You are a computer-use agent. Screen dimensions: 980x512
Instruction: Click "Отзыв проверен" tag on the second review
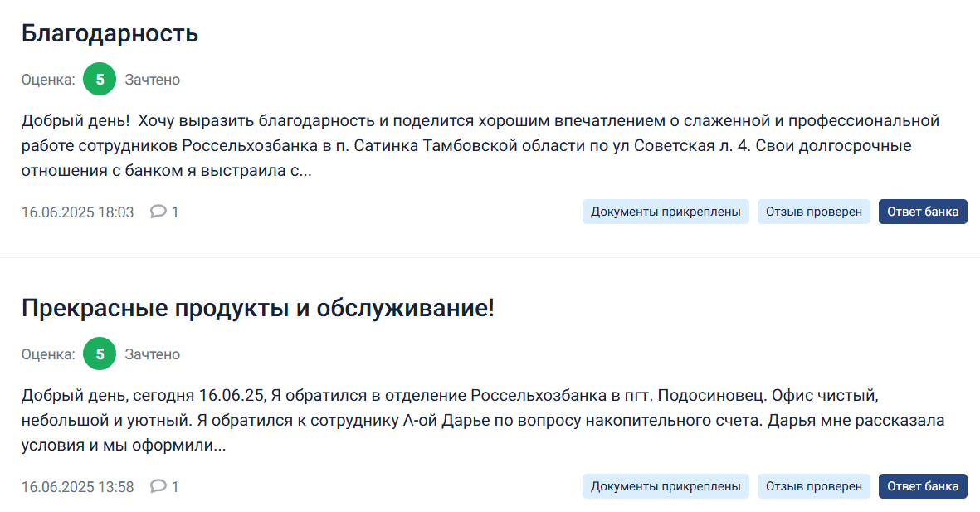pos(813,486)
